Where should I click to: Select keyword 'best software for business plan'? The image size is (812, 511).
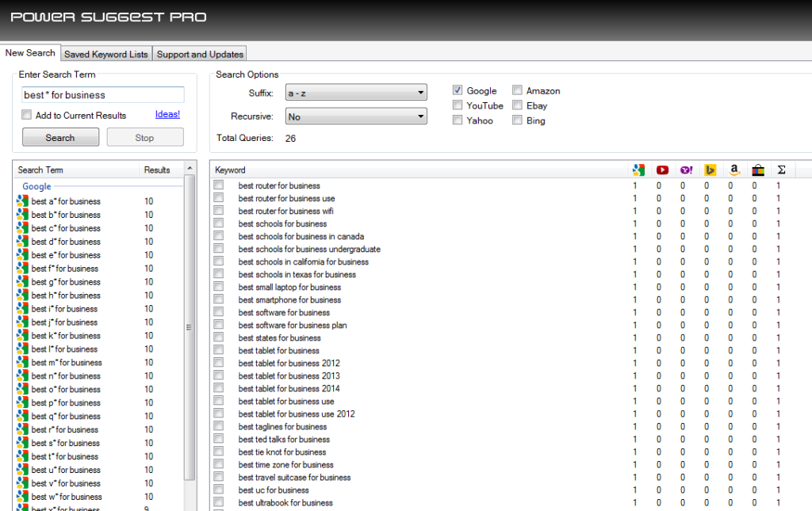click(x=293, y=326)
